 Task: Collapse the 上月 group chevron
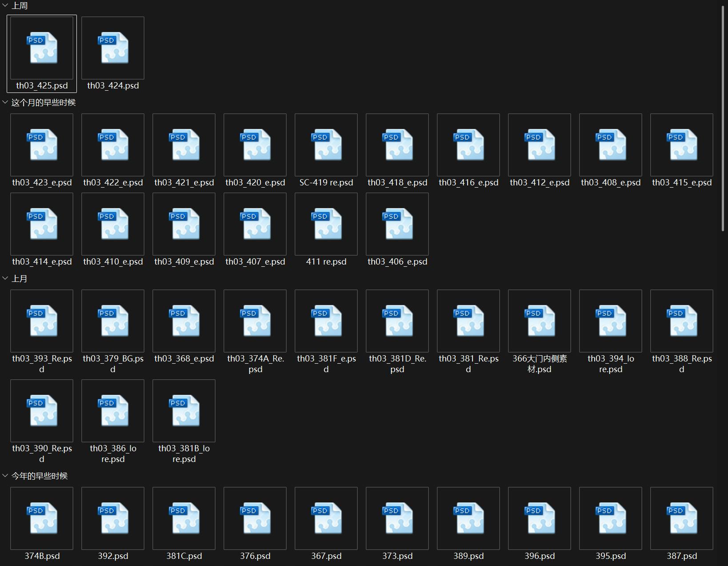pos(5,279)
